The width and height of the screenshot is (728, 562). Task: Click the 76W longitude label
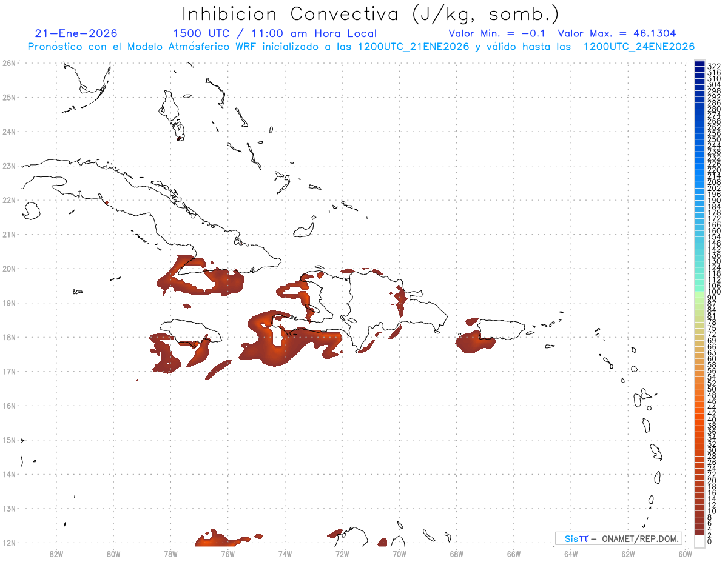pyautogui.click(x=227, y=553)
